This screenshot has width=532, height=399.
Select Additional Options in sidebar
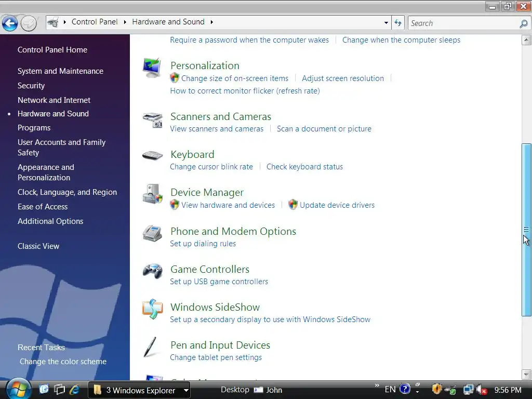[x=50, y=221]
